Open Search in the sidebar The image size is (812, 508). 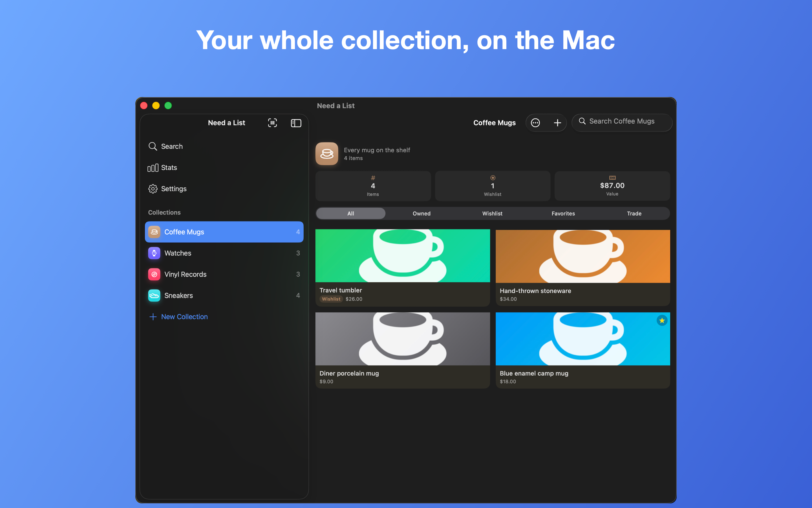pyautogui.click(x=224, y=146)
